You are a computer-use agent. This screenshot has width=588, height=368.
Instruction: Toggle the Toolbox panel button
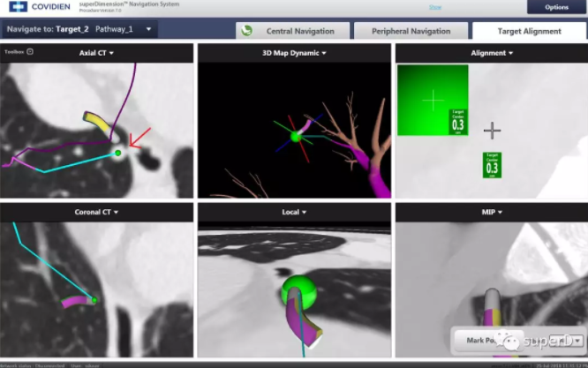tap(30, 51)
